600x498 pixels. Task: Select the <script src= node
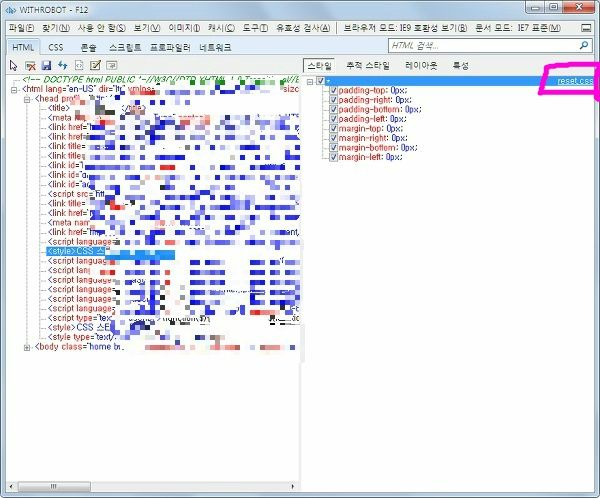tap(75, 194)
